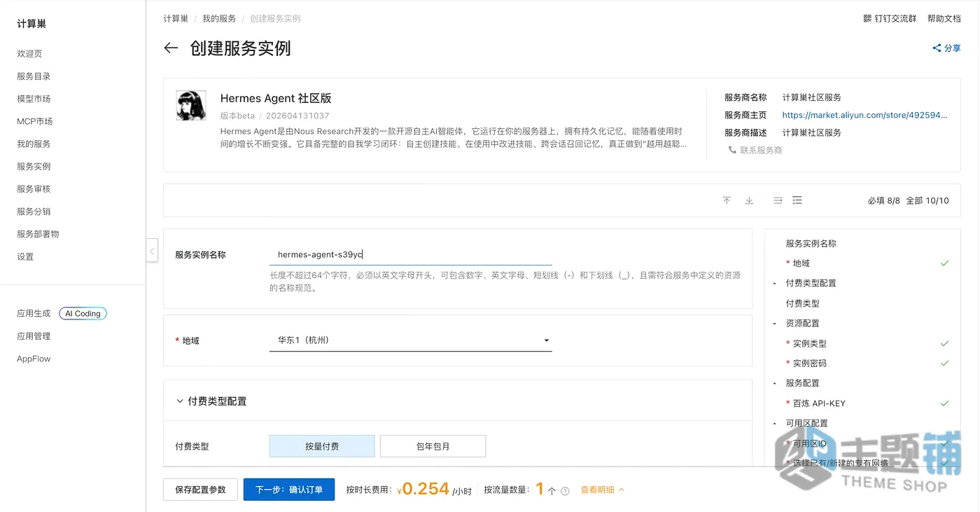Collapse 服务配置 in the right outline
Image resolution: width=980 pixels, height=512 pixels.
(x=774, y=384)
